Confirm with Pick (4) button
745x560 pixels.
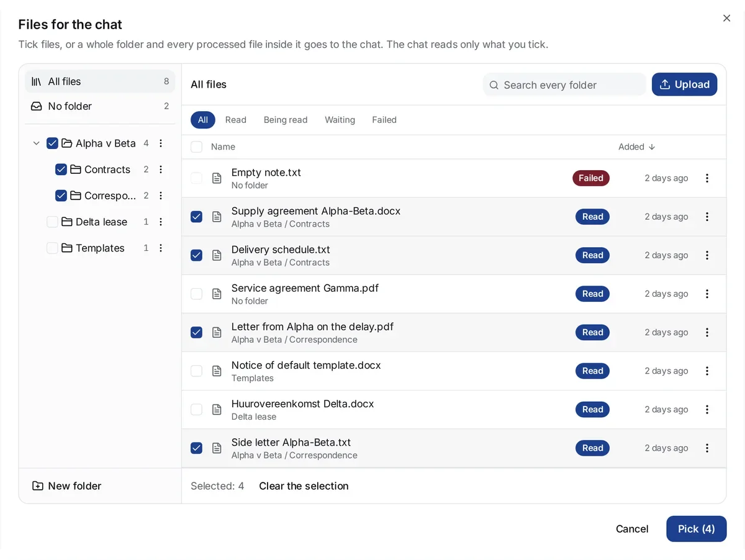coord(697,529)
